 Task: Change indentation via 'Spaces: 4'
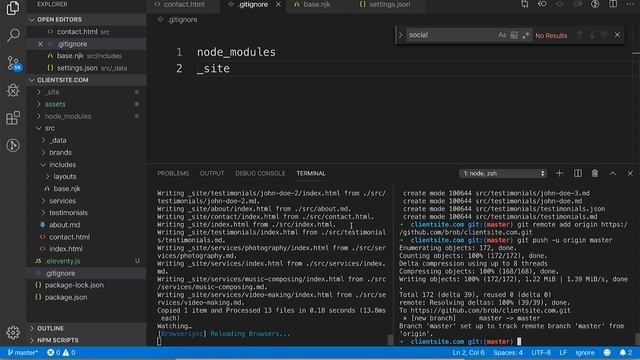[x=508, y=353]
